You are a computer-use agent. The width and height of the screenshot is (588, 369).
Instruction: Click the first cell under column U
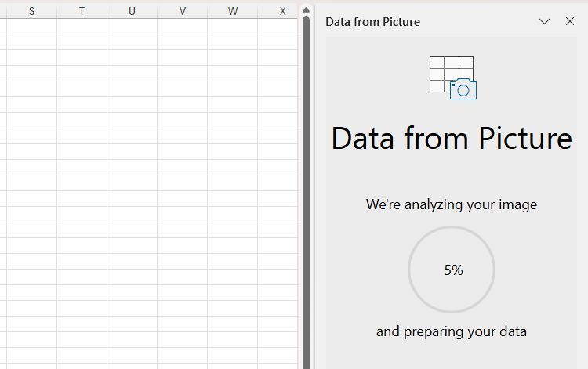pyautogui.click(x=132, y=26)
